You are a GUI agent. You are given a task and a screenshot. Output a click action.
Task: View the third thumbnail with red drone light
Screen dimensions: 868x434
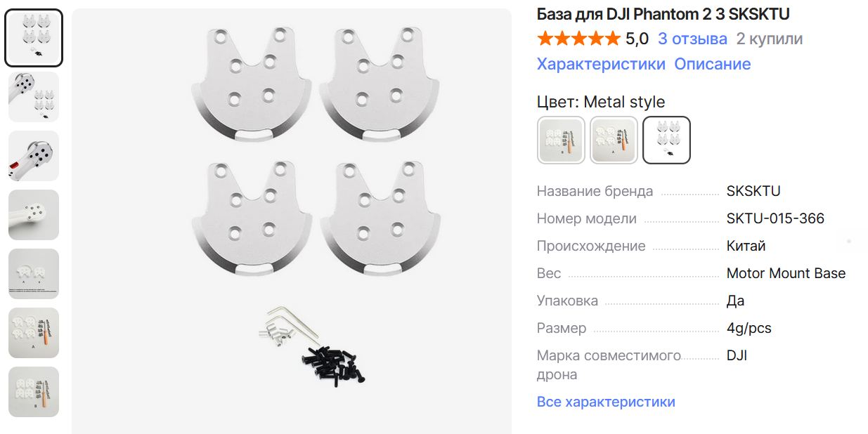34,156
